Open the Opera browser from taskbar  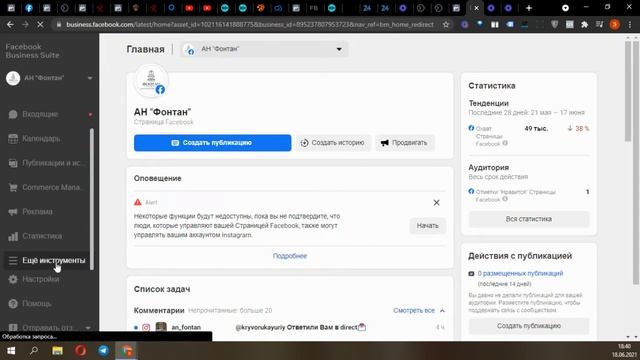80,351
